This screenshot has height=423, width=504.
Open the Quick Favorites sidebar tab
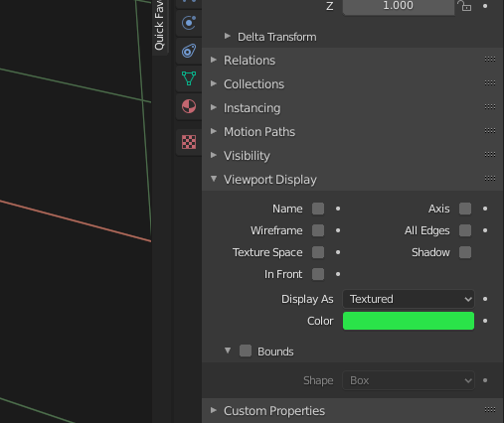pyautogui.click(x=159, y=27)
